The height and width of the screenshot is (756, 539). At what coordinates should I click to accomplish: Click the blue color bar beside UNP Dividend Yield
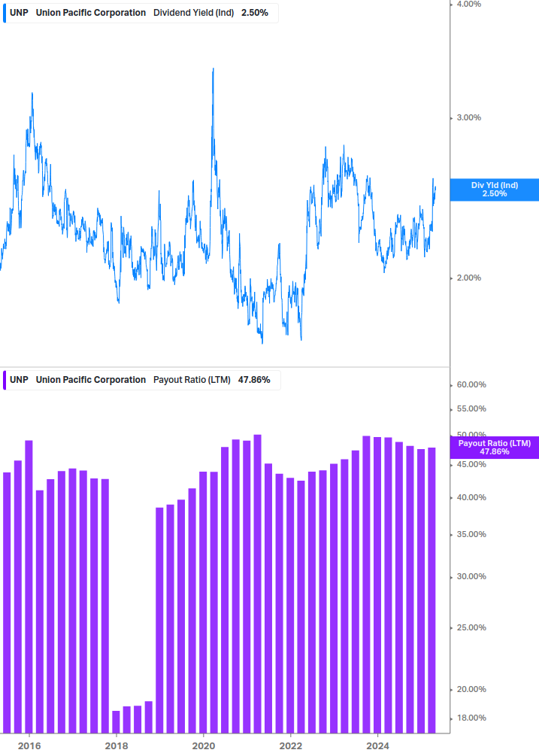coord(5,13)
